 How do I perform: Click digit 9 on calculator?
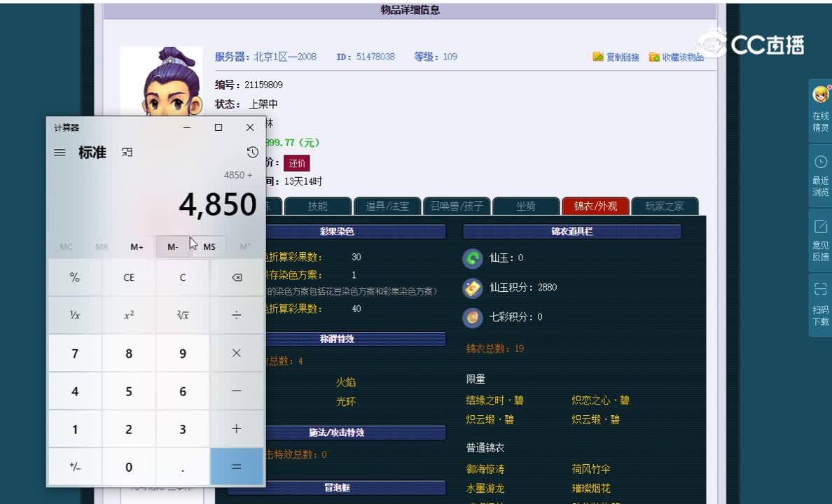[183, 353]
